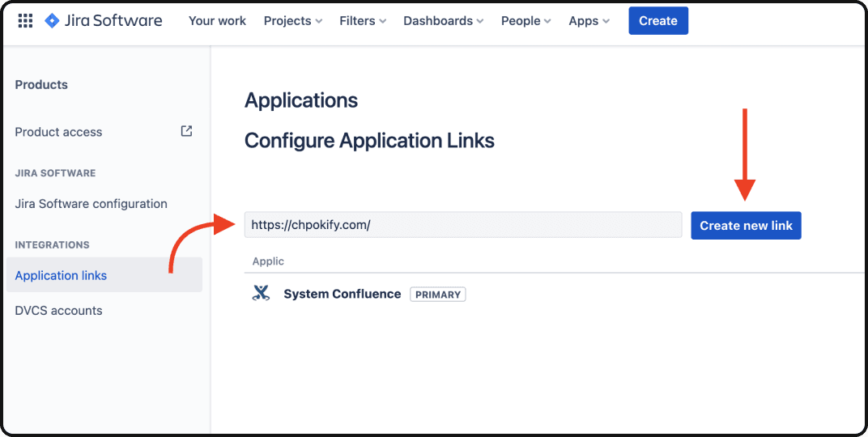Expand the Dashboards dropdown
Image resolution: width=868 pixels, height=437 pixels.
pyautogui.click(x=444, y=21)
